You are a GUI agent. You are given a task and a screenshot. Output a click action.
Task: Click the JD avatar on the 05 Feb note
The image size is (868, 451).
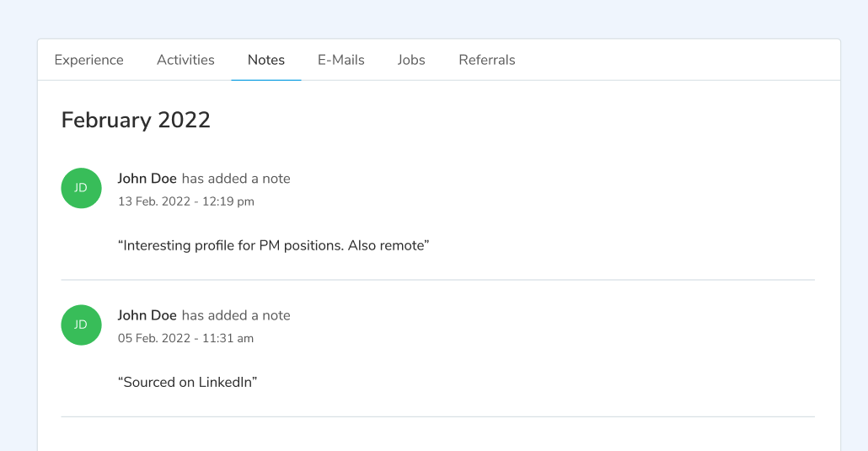[x=81, y=325]
